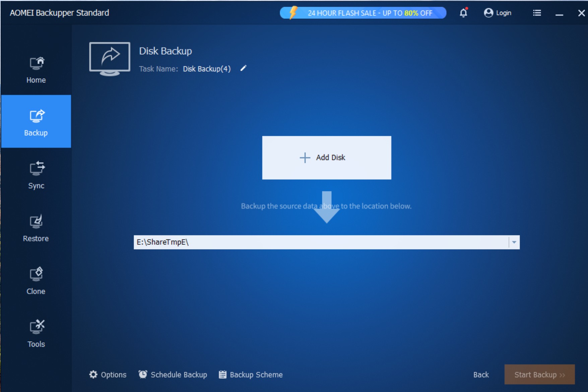The image size is (588, 392).
Task: Click the Disk Backup heading text
Action: click(166, 51)
